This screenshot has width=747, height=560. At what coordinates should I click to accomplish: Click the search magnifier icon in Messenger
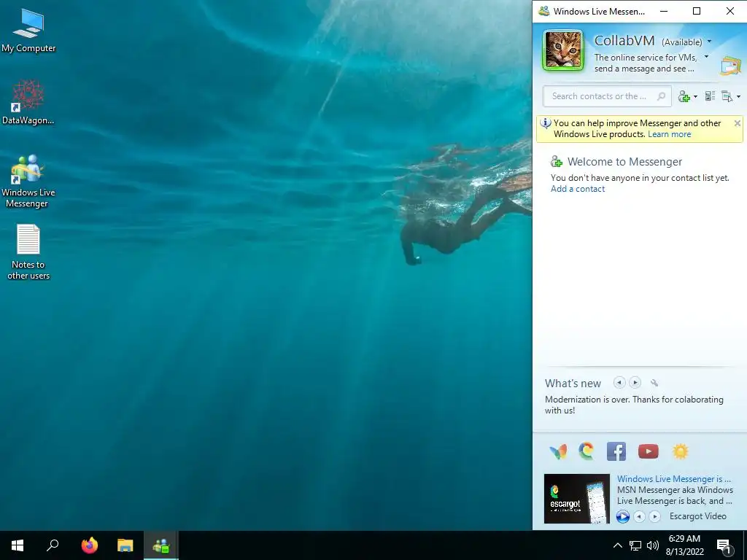(661, 96)
